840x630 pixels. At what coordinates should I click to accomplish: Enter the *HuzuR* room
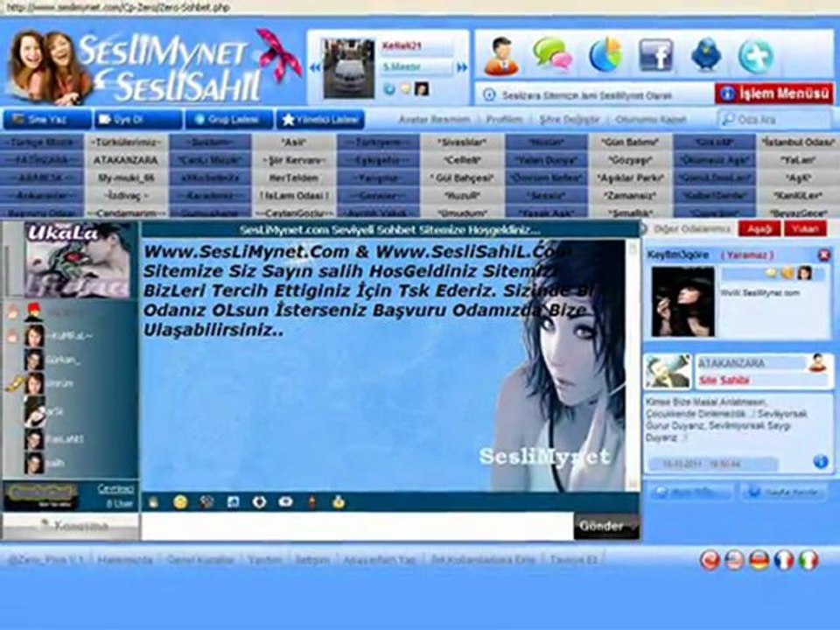click(462, 195)
